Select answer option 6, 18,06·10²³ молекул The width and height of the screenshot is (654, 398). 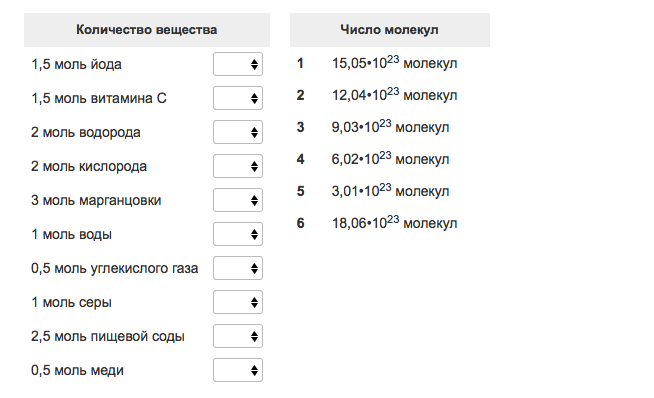point(395,223)
